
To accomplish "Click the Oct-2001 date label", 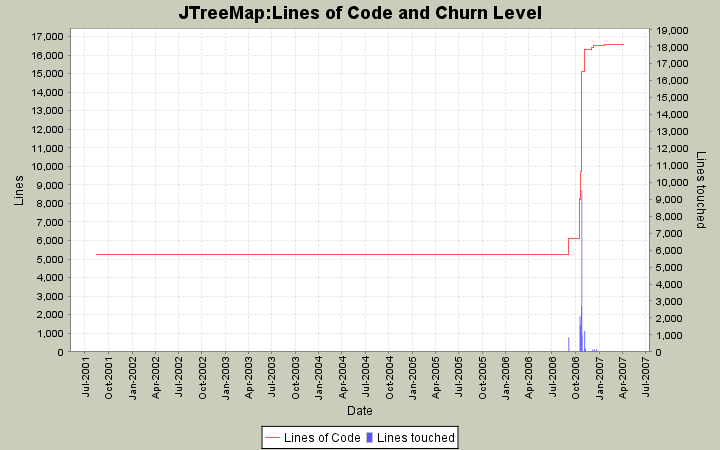I will pos(109,377).
